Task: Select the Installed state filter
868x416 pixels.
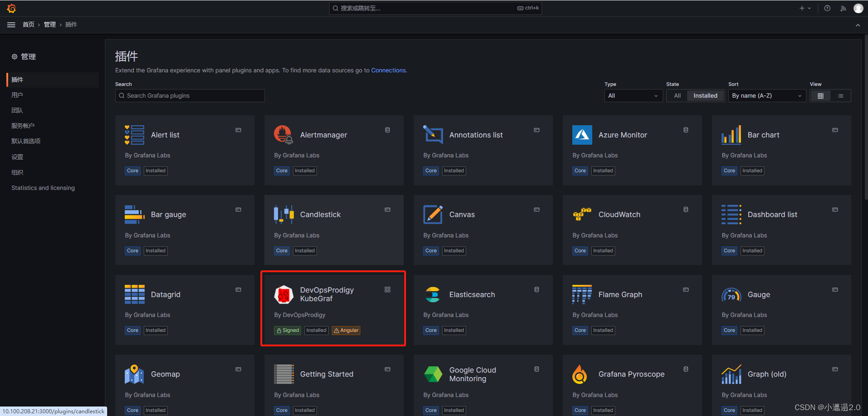Action: click(705, 96)
